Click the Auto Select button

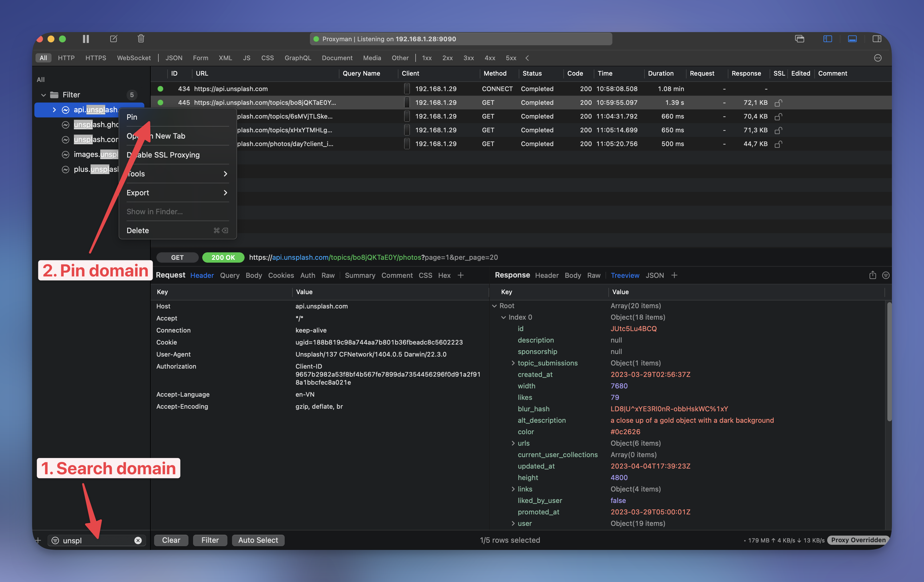pyautogui.click(x=258, y=540)
